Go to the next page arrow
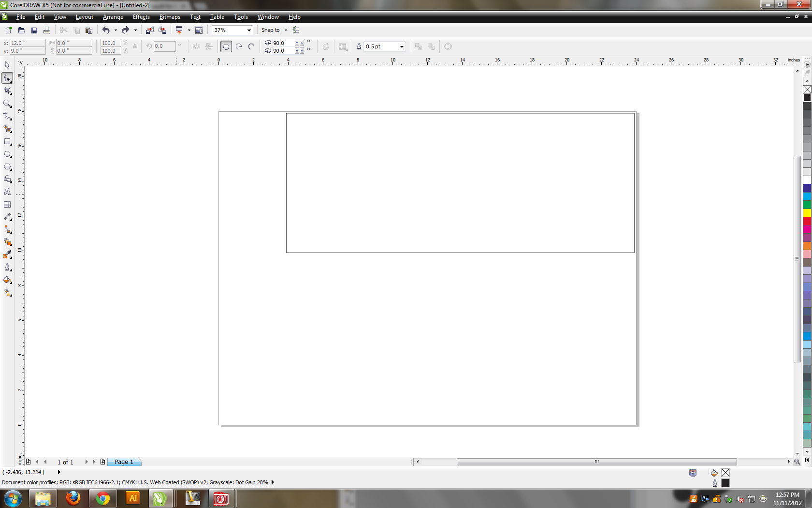 [x=87, y=462]
